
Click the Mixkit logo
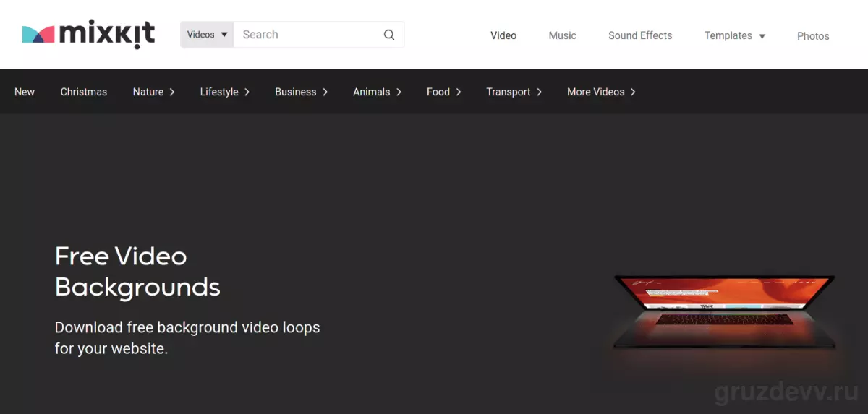pyautogui.click(x=88, y=34)
